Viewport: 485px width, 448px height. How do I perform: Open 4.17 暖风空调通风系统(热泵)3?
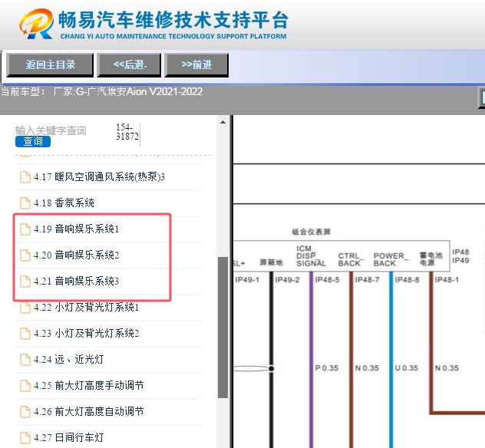pos(99,177)
